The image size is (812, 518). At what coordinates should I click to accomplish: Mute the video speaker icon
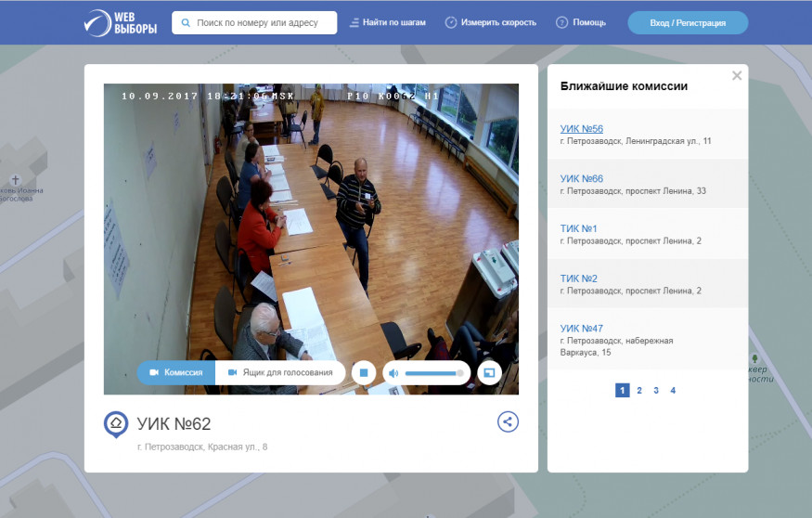click(x=393, y=373)
